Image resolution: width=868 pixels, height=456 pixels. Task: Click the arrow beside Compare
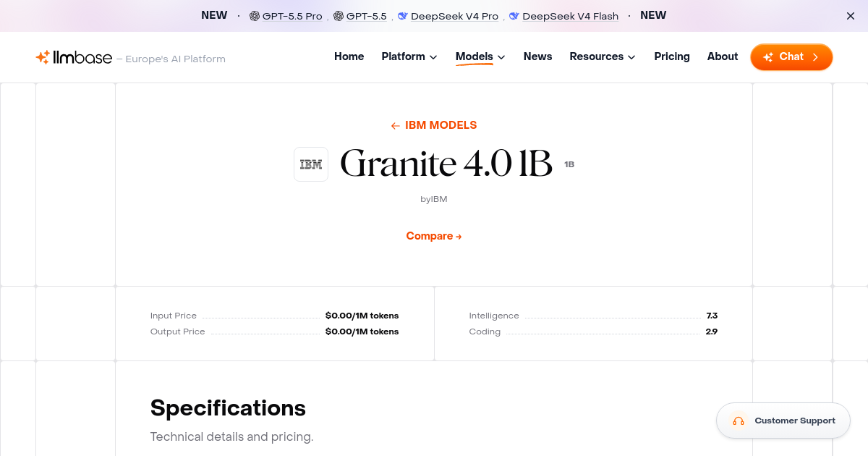click(x=459, y=236)
